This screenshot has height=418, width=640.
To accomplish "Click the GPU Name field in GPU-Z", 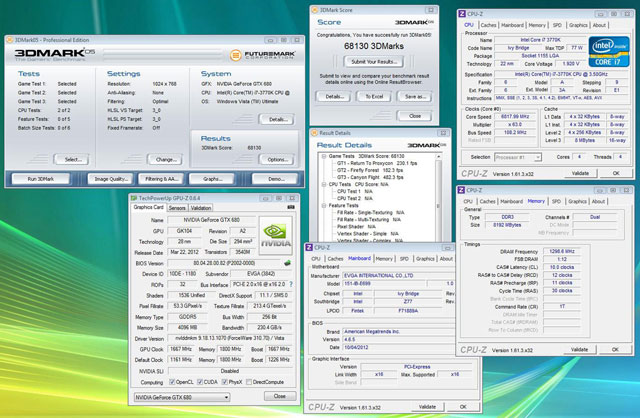I will point(212,222).
